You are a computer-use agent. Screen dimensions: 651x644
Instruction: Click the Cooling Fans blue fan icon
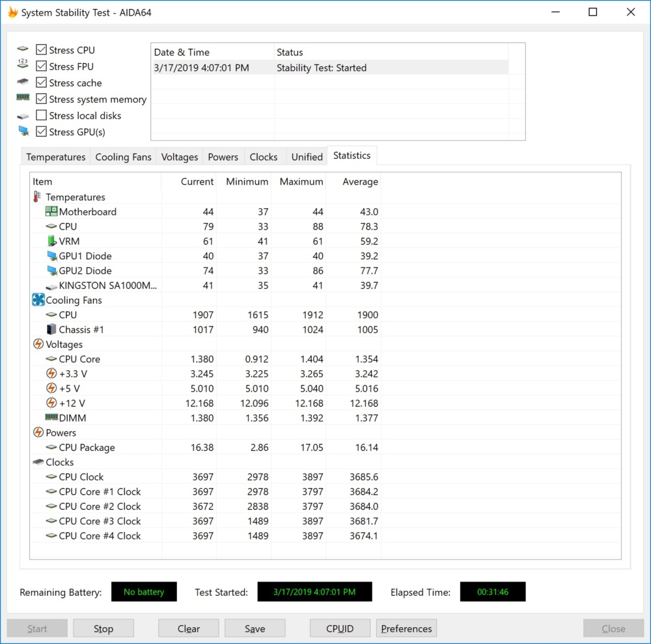(38, 300)
